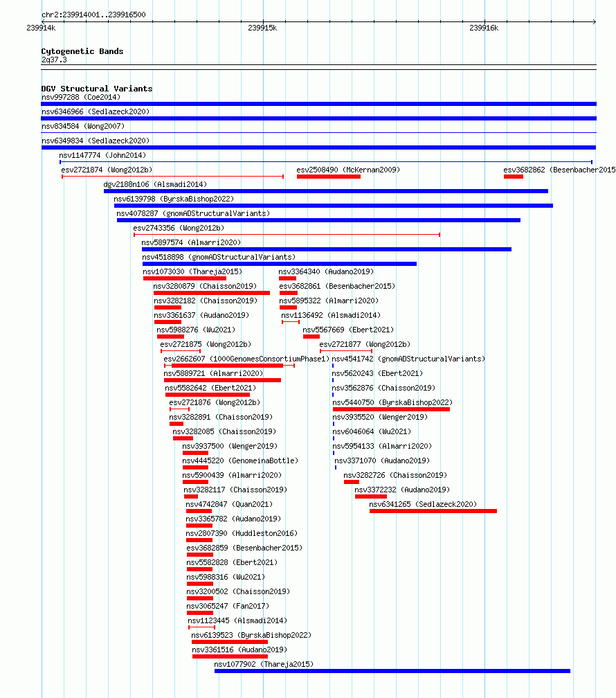Click nsv4742847 (Quan2021) label
616x698 pixels.
pos(229,504)
